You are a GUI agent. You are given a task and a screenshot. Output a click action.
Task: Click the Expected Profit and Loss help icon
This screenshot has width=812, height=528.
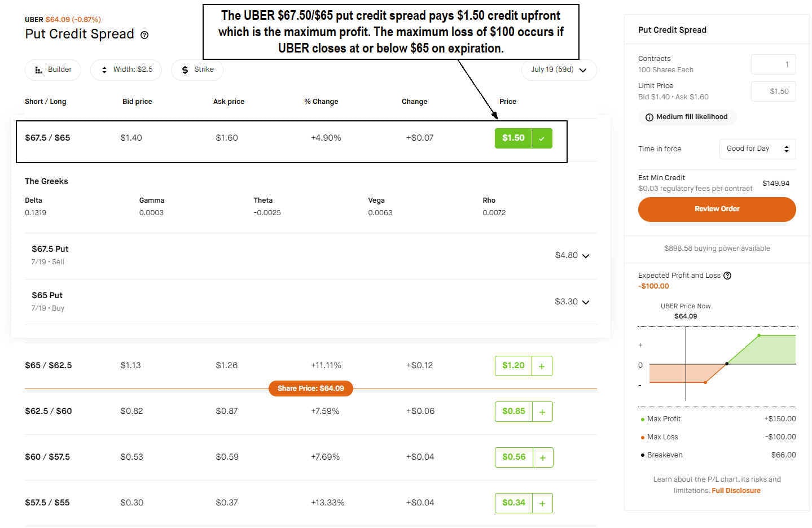[727, 276]
